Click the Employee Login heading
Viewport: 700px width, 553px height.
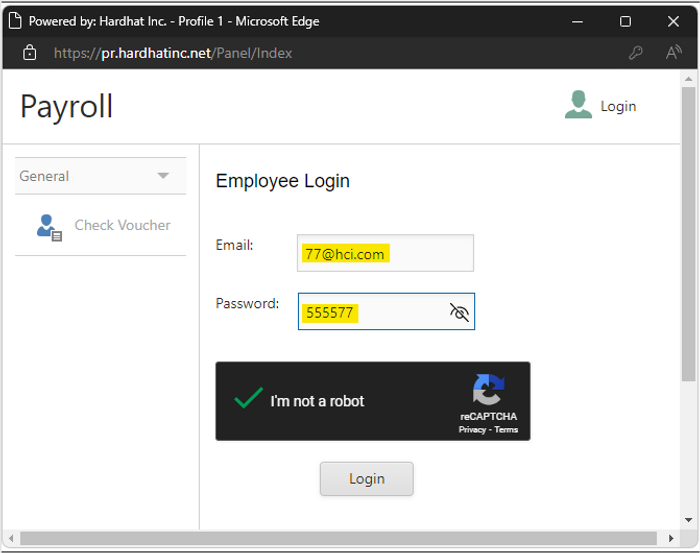click(x=283, y=181)
